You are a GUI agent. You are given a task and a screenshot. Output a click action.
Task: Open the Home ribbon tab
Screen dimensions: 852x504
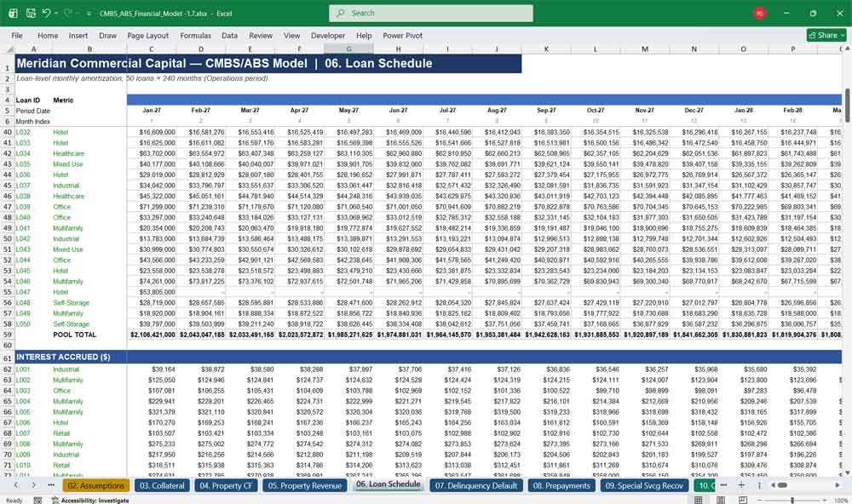point(48,35)
